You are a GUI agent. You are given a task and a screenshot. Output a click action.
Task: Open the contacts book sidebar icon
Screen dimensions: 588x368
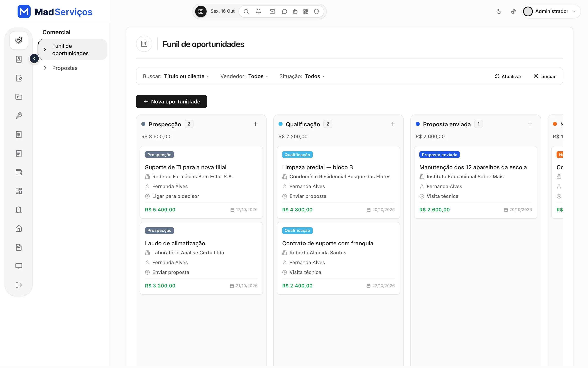(x=19, y=59)
